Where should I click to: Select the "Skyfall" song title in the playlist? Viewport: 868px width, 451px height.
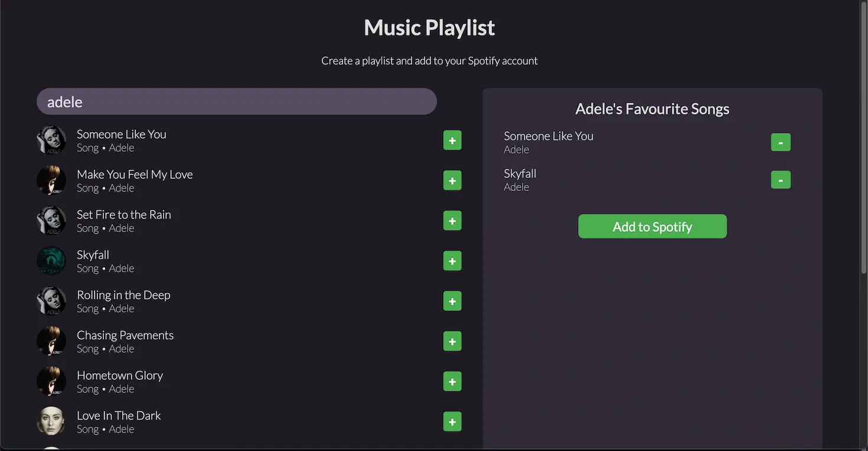point(520,173)
